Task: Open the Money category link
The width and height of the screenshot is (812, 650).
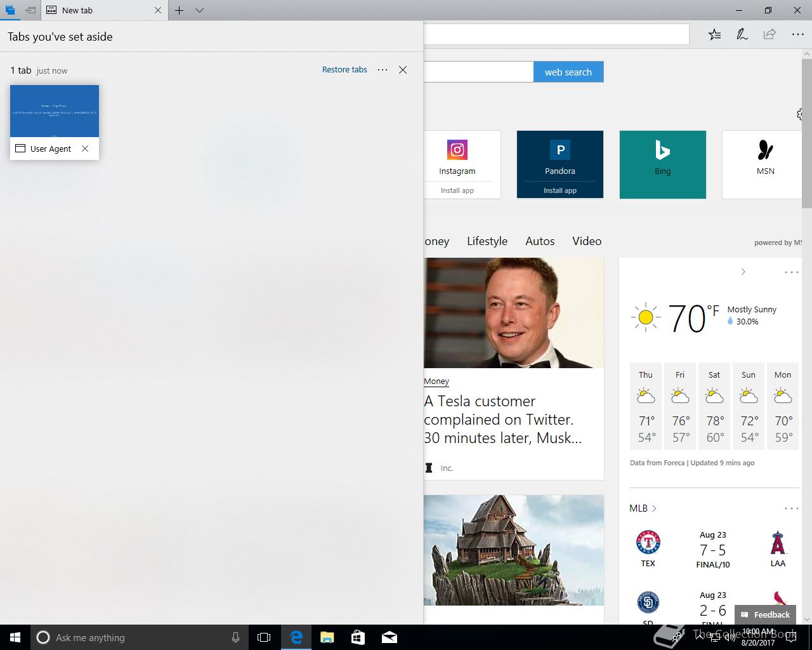Action: click(x=436, y=381)
